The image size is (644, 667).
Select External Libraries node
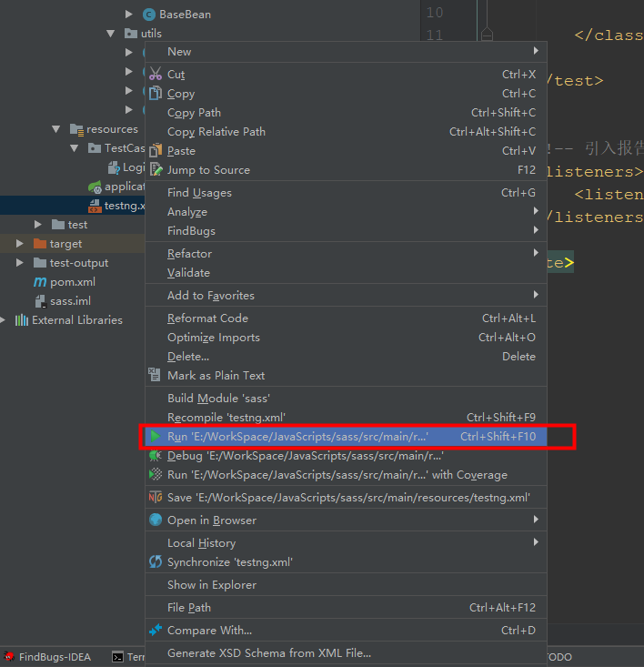pos(77,320)
